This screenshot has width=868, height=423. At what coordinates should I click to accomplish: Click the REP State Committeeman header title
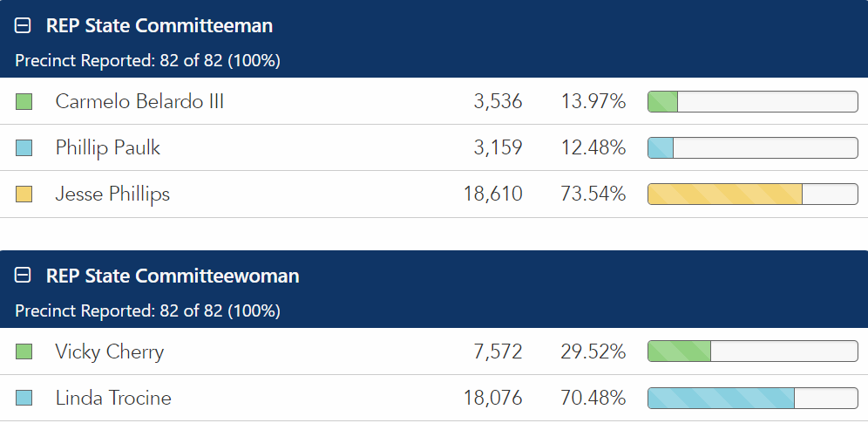[x=159, y=26]
